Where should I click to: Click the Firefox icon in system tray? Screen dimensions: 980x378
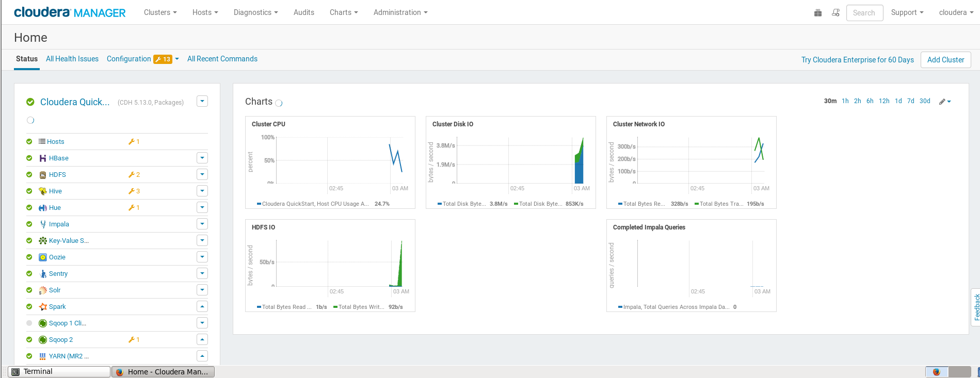(937, 372)
